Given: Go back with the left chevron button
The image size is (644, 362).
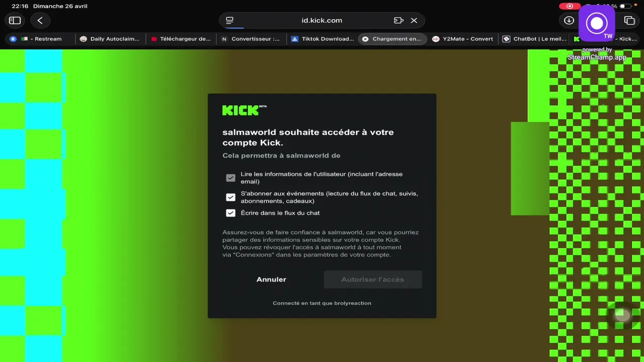Looking at the screenshot, I should [x=40, y=21].
